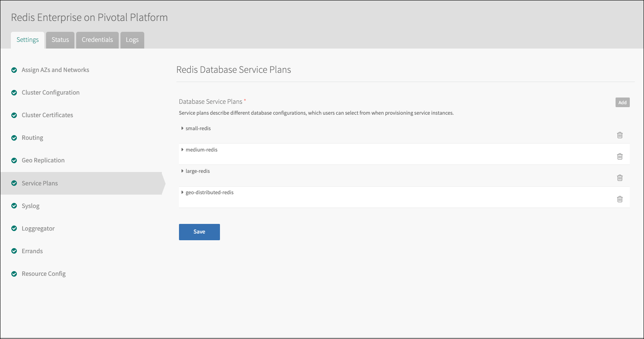This screenshot has width=644, height=339.
Task: Open Assign AZs and Networks settings
Action: (x=55, y=70)
